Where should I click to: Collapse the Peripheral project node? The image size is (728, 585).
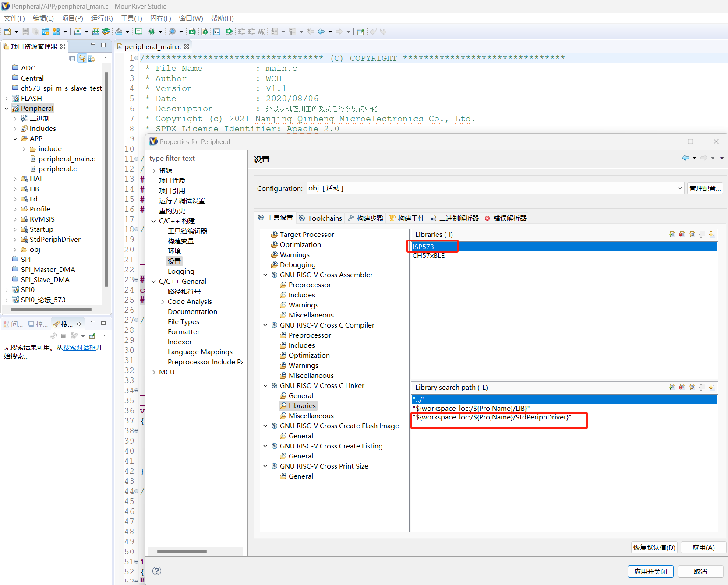coord(7,109)
